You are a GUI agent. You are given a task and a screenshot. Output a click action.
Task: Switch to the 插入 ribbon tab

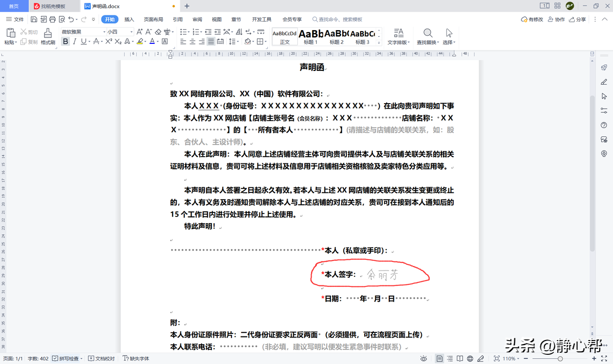pyautogui.click(x=130, y=19)
